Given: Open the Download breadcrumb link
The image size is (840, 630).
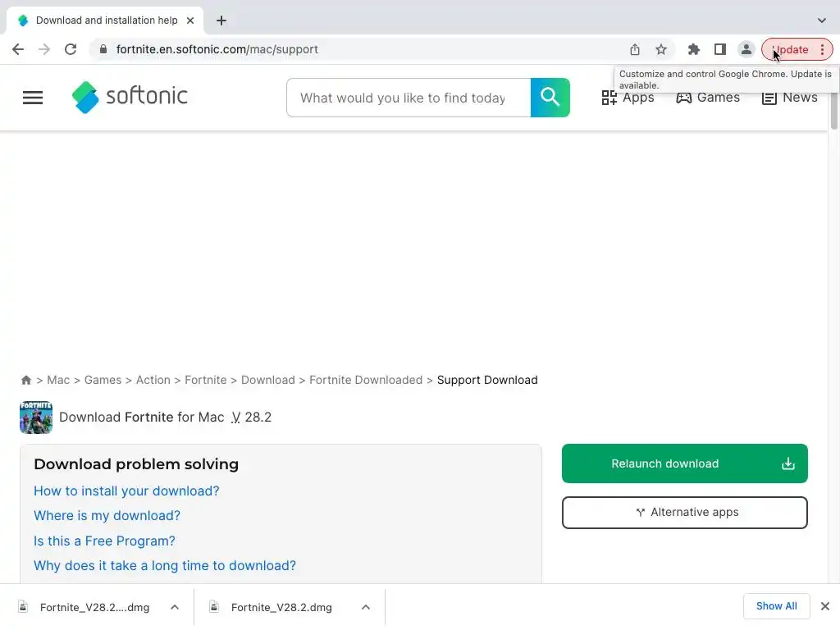Looking at the screenshot, I should pos(268,380).
